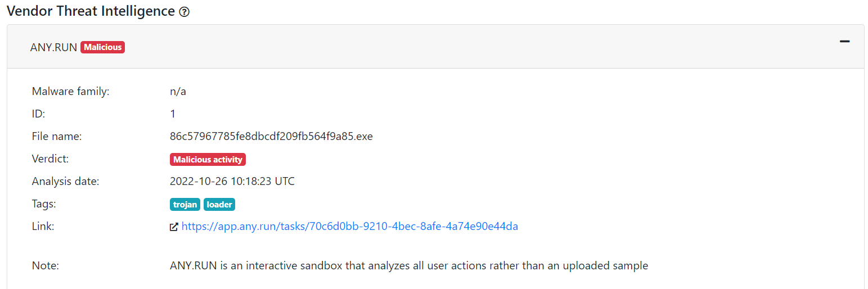Click the File name label

57,137
